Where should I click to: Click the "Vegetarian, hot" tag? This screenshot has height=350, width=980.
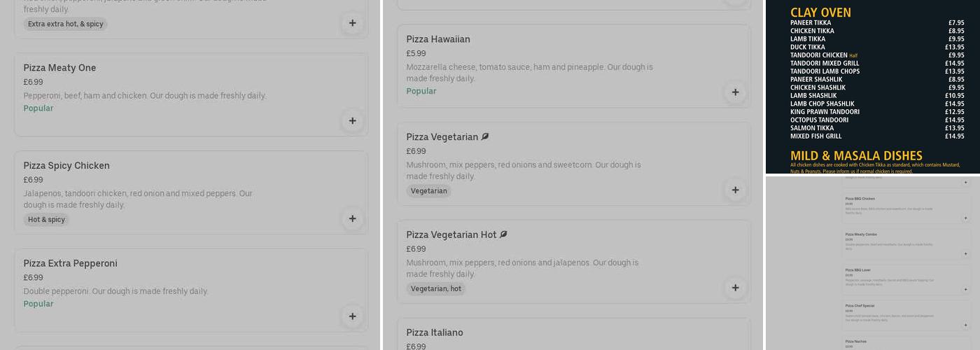tap(435, 288)
